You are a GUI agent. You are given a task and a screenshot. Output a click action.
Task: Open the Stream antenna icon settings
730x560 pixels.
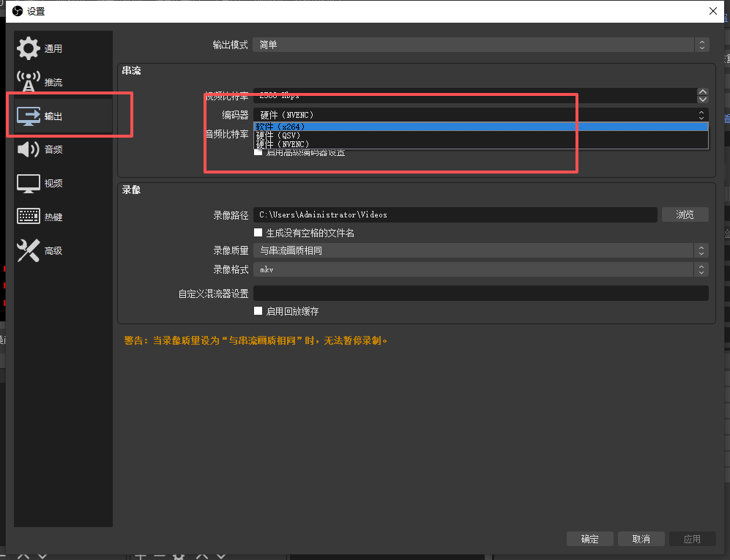(x=29, y=82)
